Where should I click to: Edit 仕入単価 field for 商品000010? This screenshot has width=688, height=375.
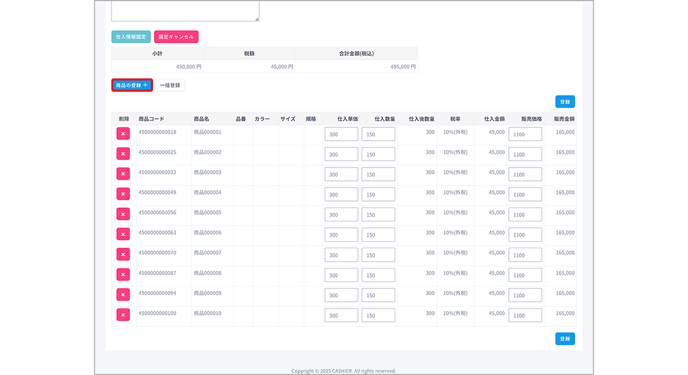[341, 316]
